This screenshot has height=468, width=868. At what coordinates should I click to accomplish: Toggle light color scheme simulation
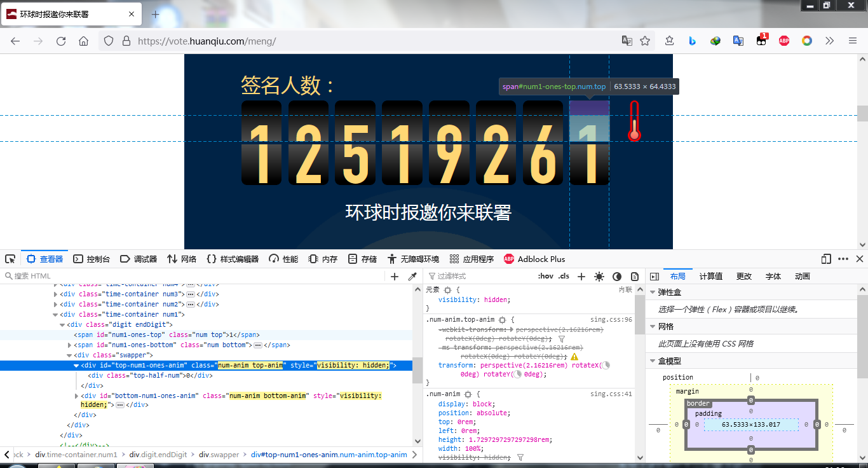[599, 276]
